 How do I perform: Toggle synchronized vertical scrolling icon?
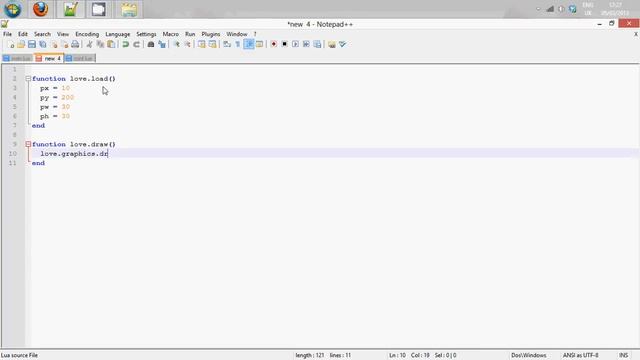(202, 44)
